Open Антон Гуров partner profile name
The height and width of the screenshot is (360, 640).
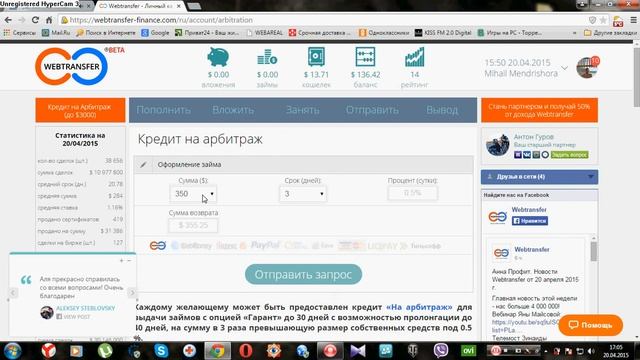tap(533, 137)
